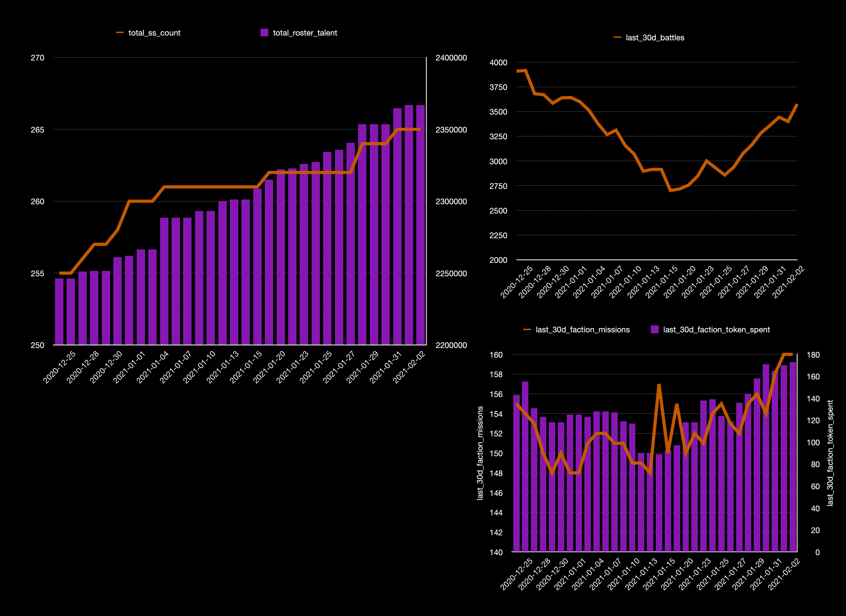Click the 180 token spent axis tick
This screenshot has height=616, width=846.
(x=813, y=355)
